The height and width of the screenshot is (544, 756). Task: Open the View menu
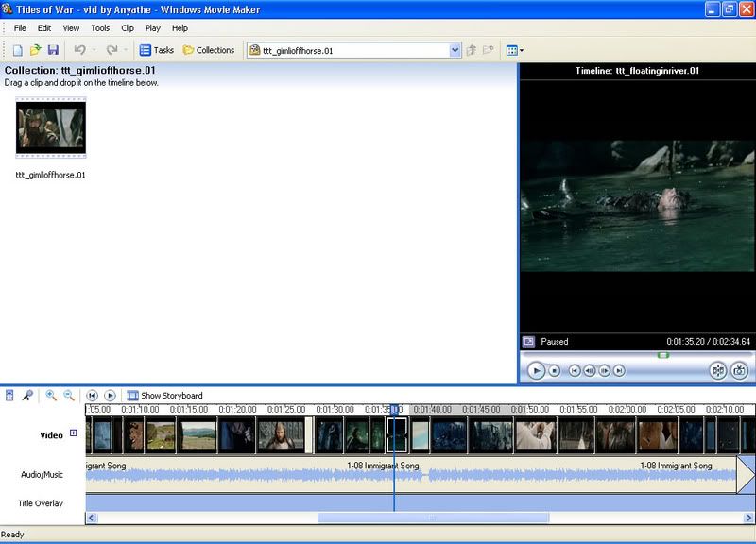coord(71,28)
